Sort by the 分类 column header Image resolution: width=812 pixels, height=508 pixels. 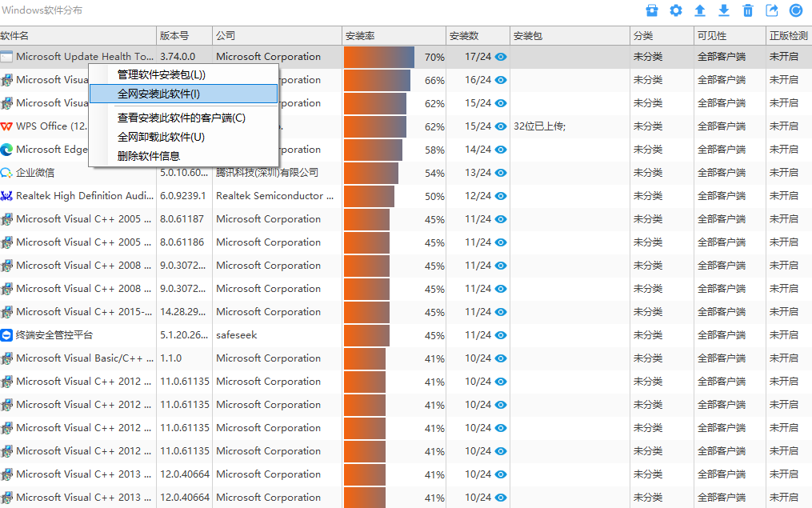662,36
